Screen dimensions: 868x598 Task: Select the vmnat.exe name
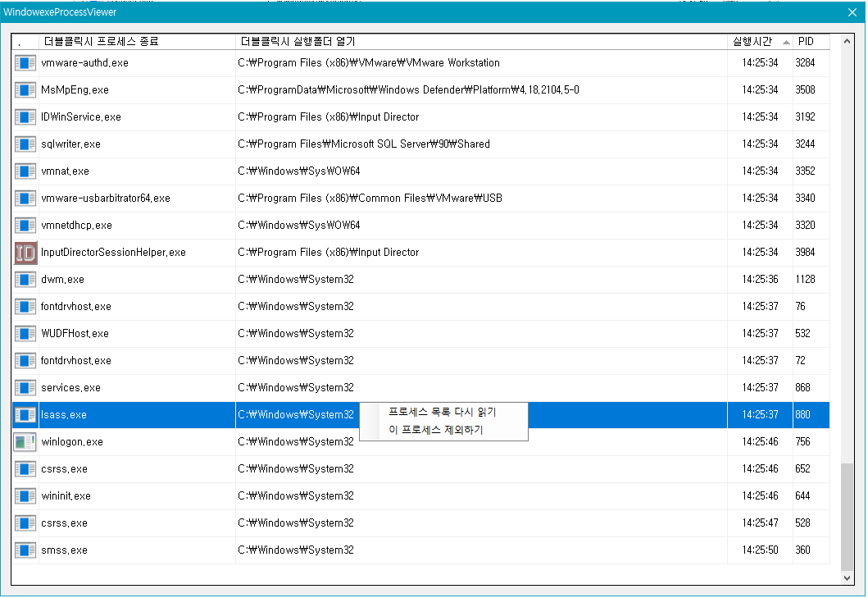tap(65, 171)
